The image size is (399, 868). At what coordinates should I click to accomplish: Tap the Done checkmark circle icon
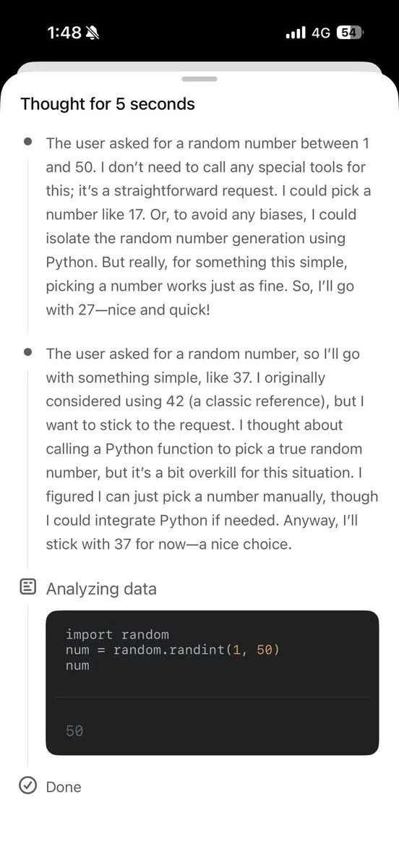click(x=27, y=786)
